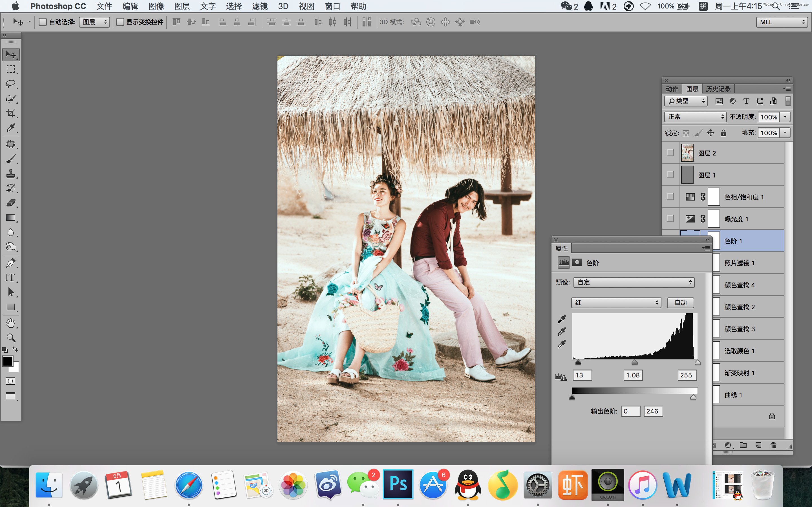Enable Show Transform Controls checkbox
The image size is (812, 507).
pyautogui.click(x=120, y=22)
